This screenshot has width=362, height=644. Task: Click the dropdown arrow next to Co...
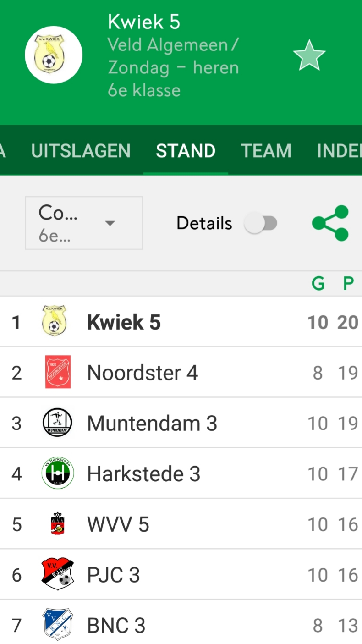[110, 224]
